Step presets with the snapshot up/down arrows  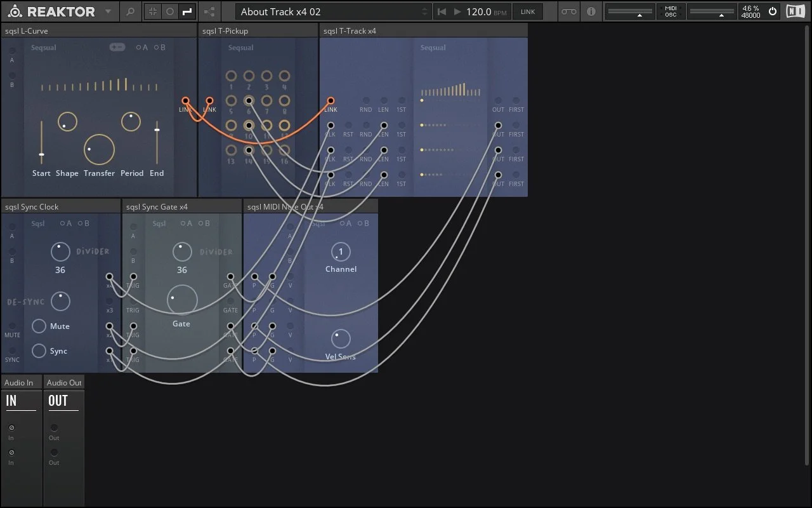pyautogui.click(x=425, y=11)
